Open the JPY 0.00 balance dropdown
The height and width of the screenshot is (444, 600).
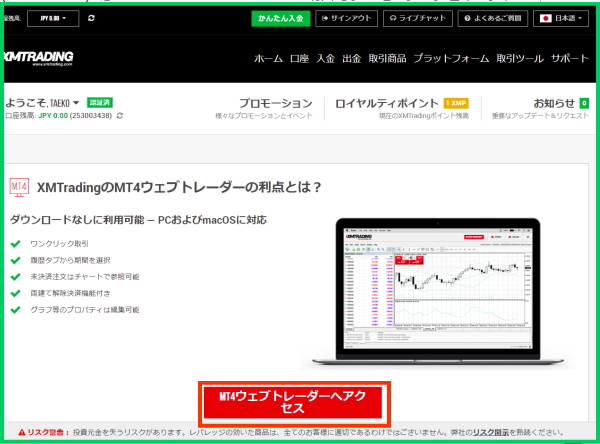click(53, 18)
